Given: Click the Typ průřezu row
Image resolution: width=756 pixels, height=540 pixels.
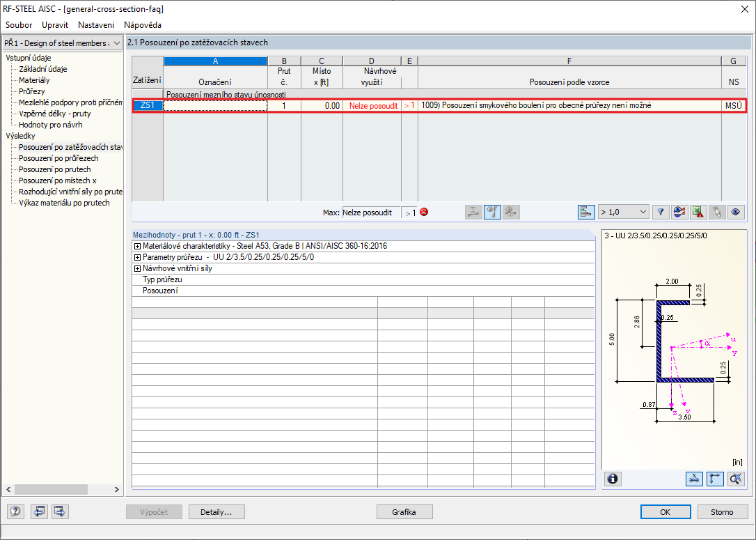Looking at the screenshot, I should click(363, 279).
